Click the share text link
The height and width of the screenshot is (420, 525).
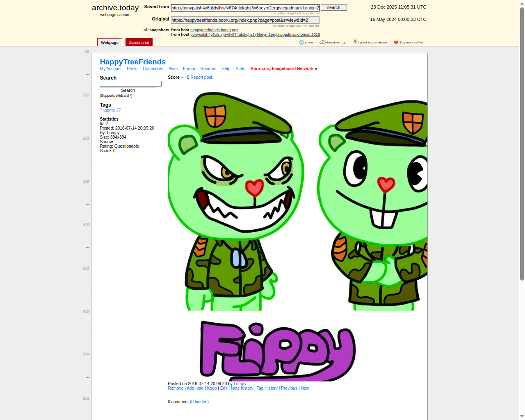309,43
